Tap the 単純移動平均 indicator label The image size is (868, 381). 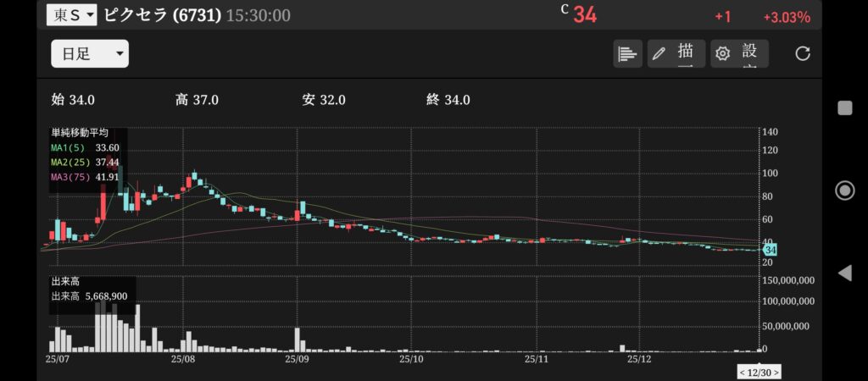(80, 133)
